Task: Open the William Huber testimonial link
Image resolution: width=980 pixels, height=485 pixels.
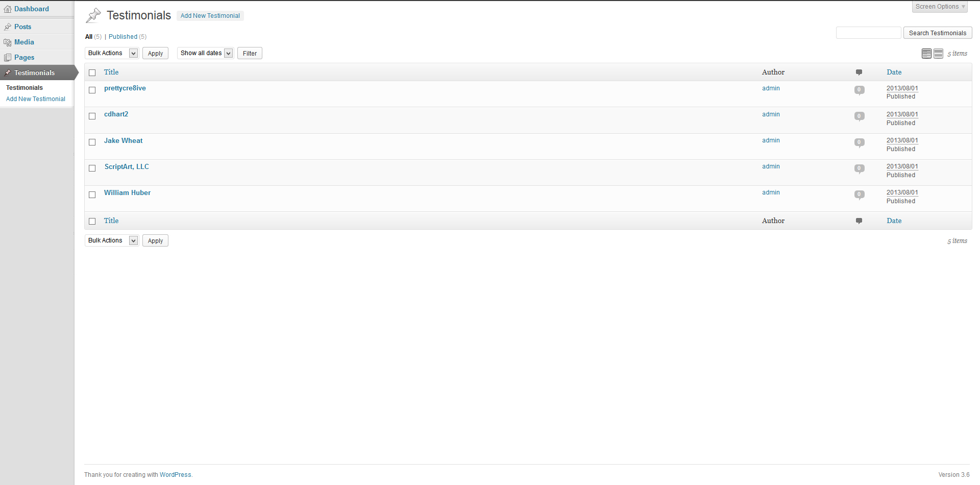Action: click(127, 192)
